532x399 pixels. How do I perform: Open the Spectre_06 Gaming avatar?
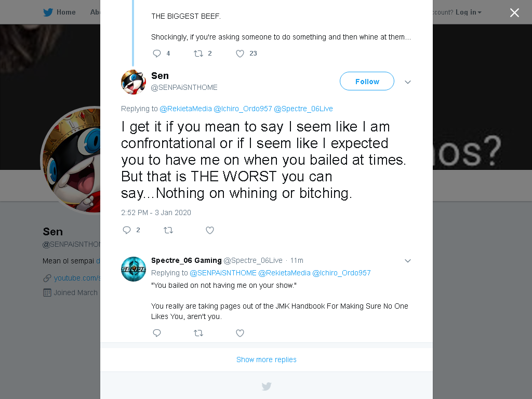pyautogui.click(x=134, y=269)
